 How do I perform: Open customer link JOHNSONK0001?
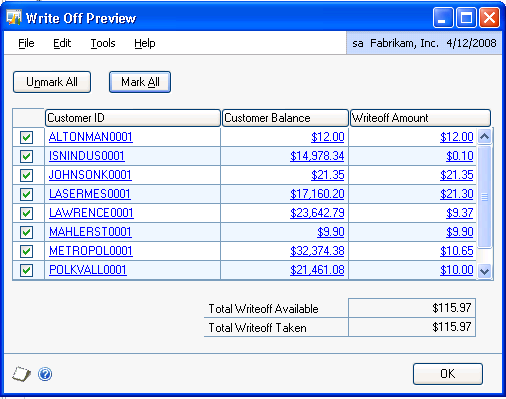pyautogui.click(x=90, y=175)
